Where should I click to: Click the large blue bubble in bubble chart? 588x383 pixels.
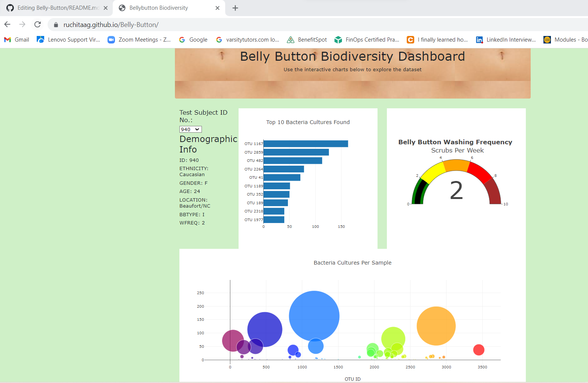pyautogui.click(x=314, y=316)
